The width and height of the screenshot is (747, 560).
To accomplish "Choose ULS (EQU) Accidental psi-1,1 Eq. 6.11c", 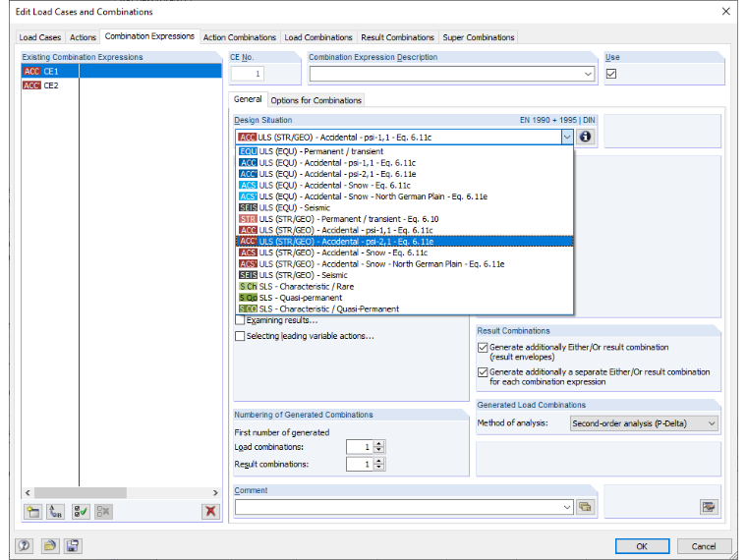I will tap(405, 163).
